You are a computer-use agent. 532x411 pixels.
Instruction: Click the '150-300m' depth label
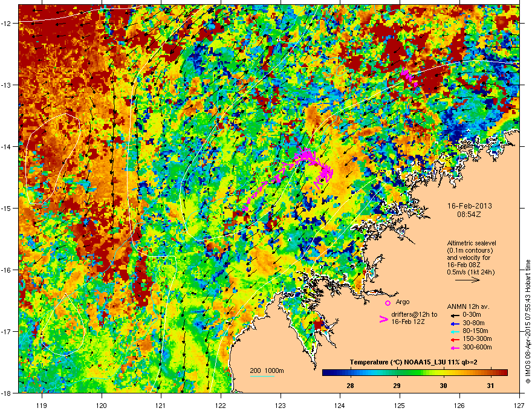click(477, 339)
